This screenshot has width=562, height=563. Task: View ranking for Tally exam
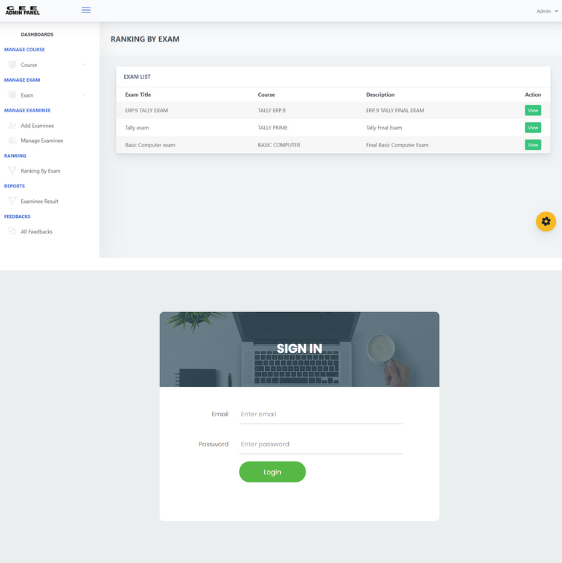(x=533, y=127)
